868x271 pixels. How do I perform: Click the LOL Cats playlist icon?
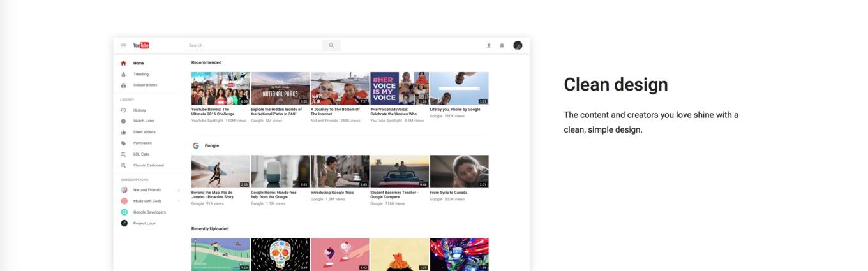[123, 154]
